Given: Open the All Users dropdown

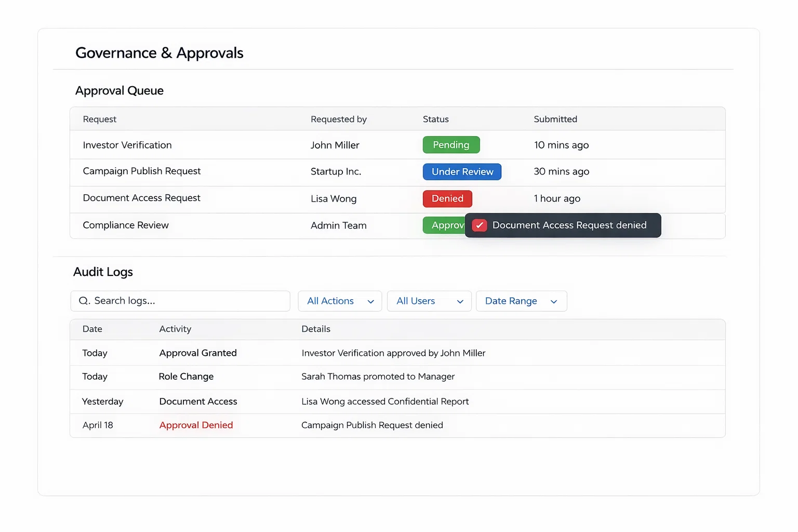Looking at the screenshot, I should pos(429,301).
